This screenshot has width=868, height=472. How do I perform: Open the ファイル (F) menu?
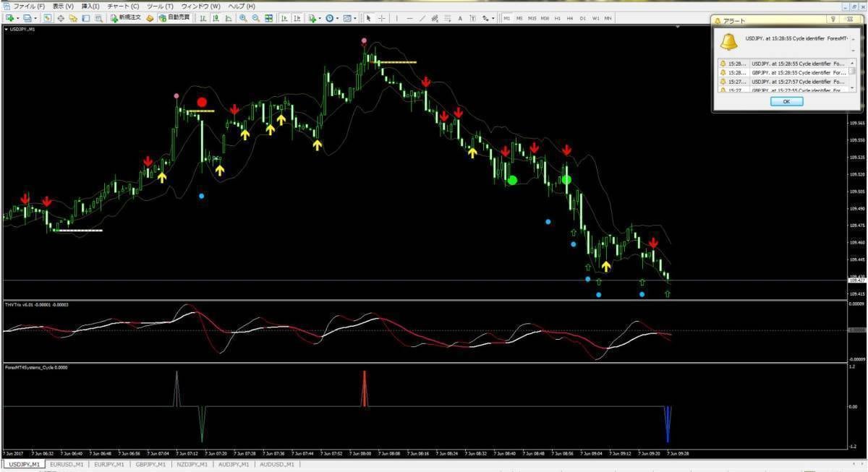point(29,7)
